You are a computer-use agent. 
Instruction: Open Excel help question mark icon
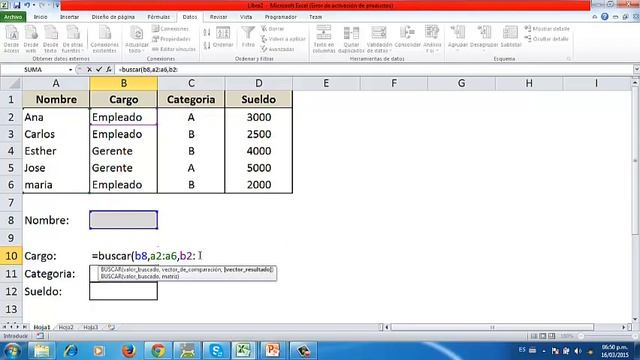click(604, 17)
